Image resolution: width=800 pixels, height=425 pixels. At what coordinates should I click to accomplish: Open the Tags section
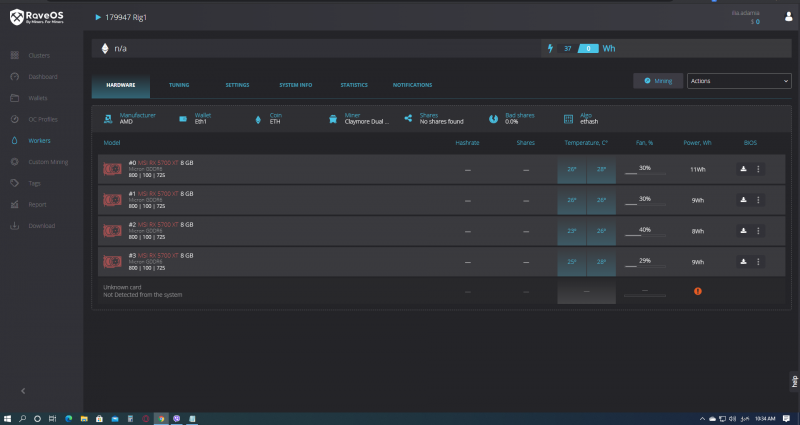(x=35, y=183)
